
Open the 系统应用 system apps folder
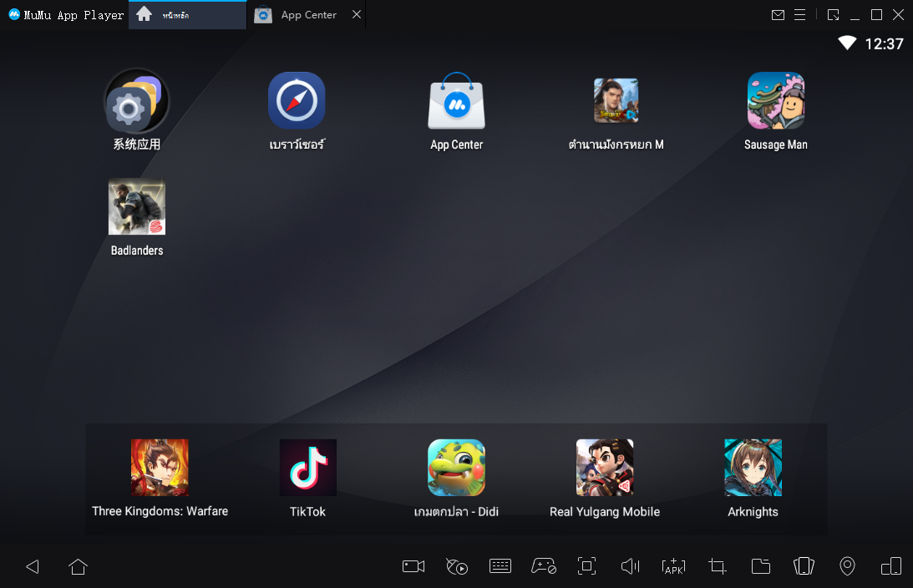[x=137, y=101]
